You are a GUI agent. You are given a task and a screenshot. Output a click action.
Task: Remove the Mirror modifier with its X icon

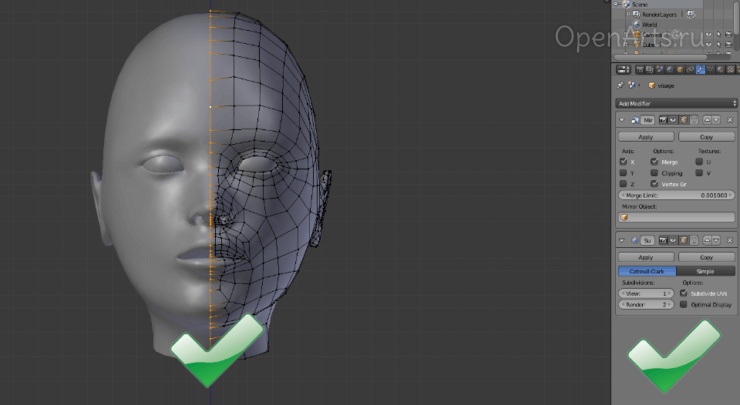pyautogui.click(x=730, y=120)
